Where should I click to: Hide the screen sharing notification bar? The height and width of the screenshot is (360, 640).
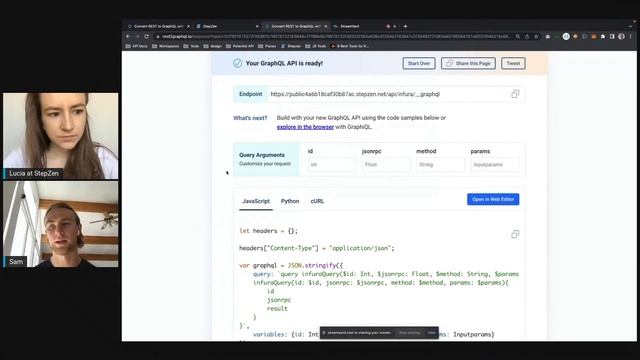click(431, 333)
